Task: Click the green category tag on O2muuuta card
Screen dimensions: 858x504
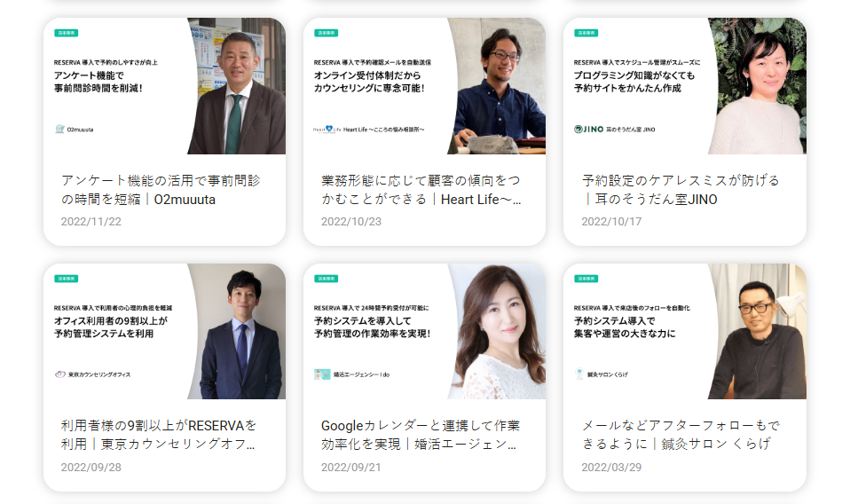Action: coord(67,33)
